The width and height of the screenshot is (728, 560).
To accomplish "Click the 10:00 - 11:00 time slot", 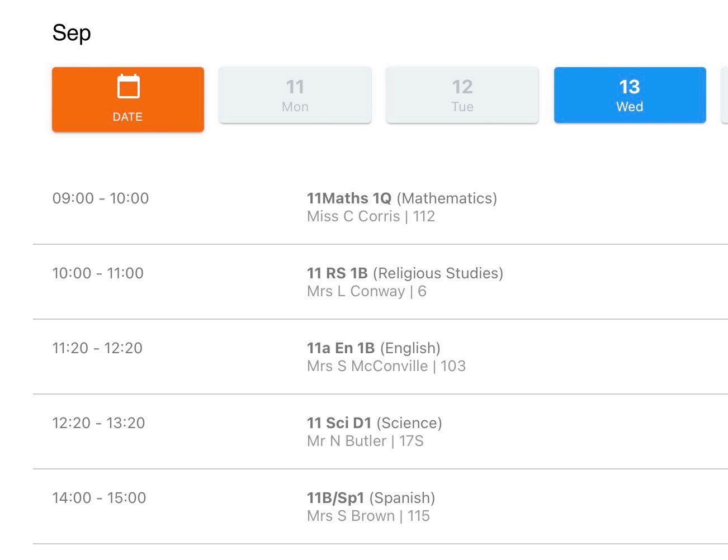I will [x=98, y=273].
